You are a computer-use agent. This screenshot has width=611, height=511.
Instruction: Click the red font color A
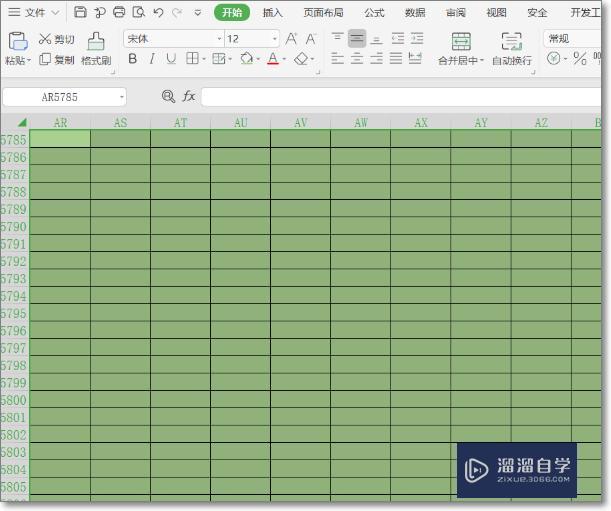pyautogui.click(x=273, y=59)
